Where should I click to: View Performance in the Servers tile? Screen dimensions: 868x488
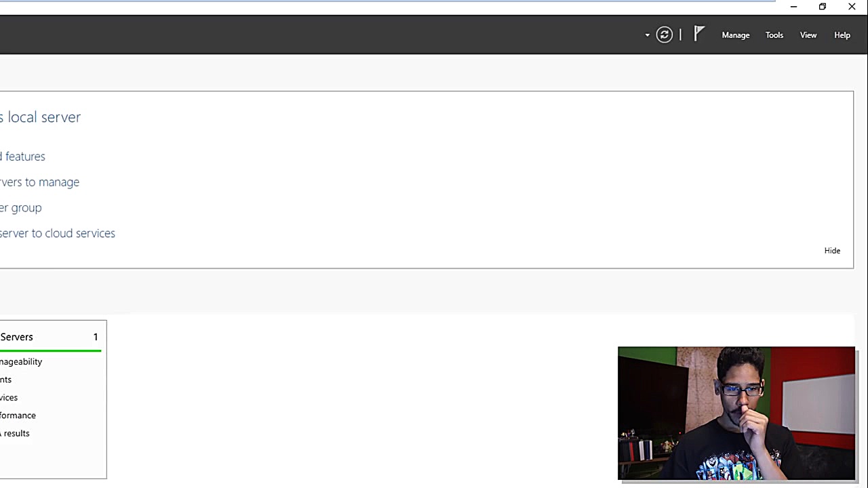[18, 415]
